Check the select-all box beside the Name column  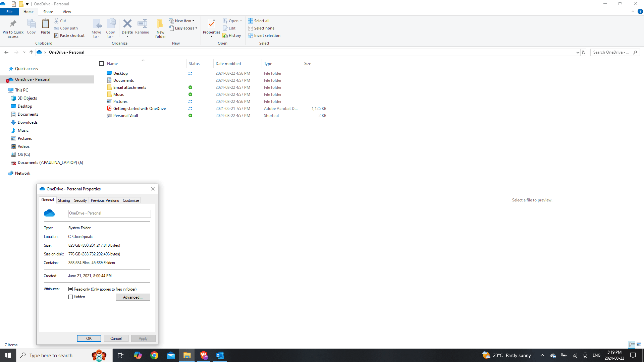pyautogui.click(x=102, y=64)
